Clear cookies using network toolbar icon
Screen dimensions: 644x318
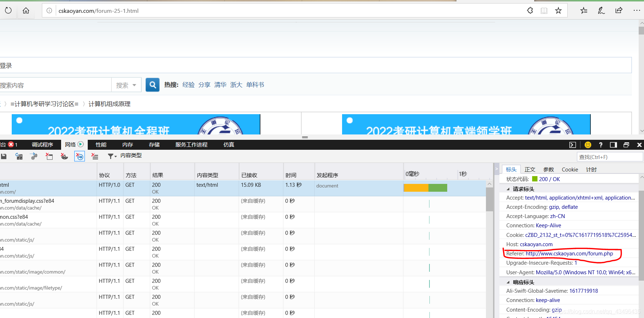click(x=64, y=156)
